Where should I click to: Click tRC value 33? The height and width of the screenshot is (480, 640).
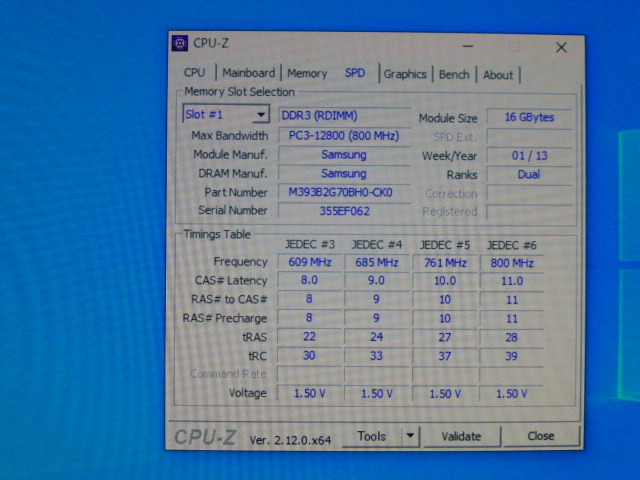coord(376,356)
